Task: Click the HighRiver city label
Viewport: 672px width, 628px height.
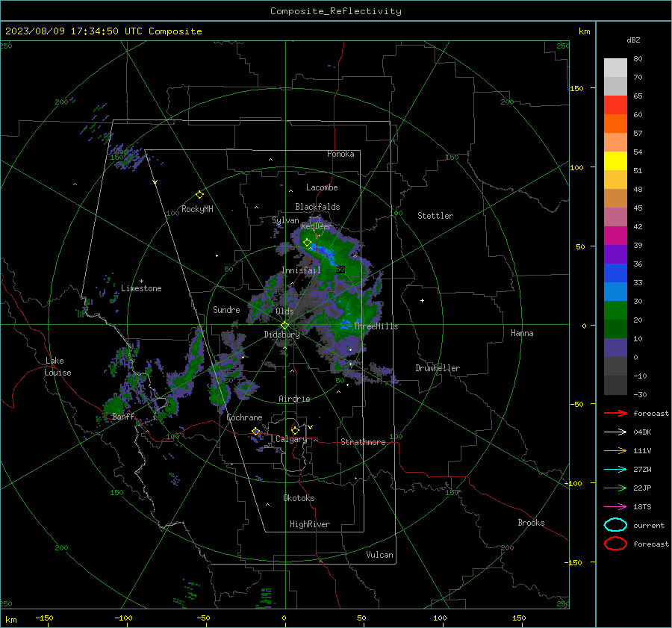Action: pos(310,524)
